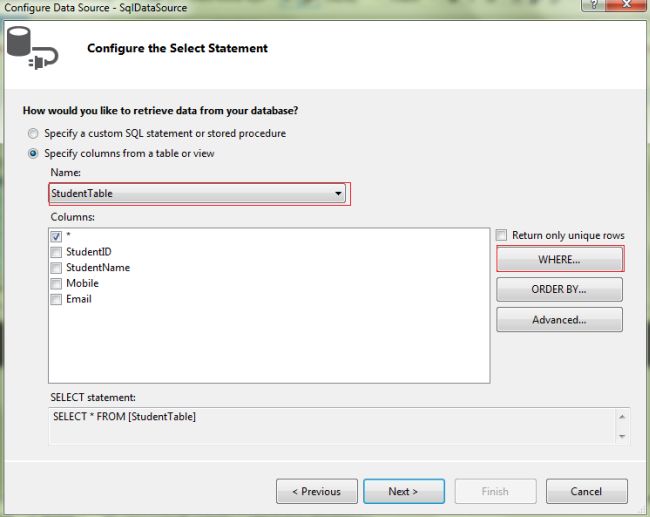The width and height of the screenshot is (650, 517).
Task: Click the database data source icon
Action: click(32, 47)
